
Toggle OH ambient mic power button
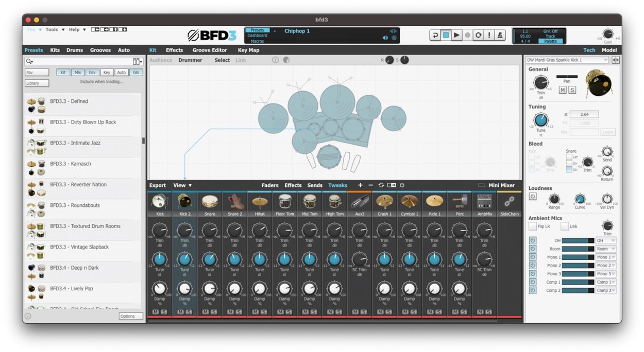(533, 240)
